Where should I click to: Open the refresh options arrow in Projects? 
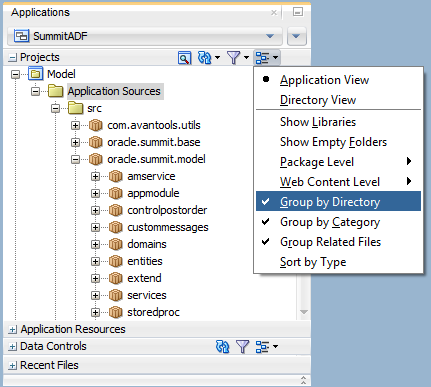[217, 58]
